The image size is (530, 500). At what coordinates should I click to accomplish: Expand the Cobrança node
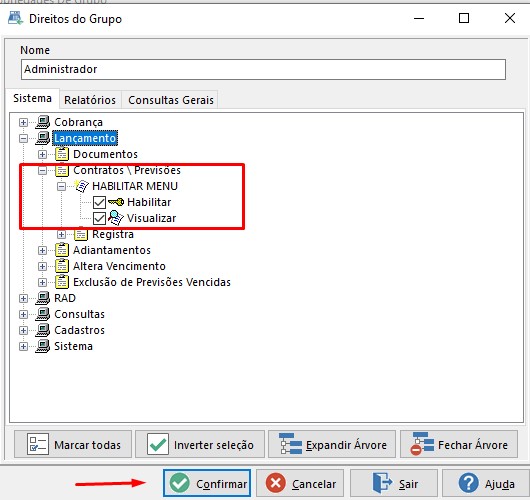point(23,122)
